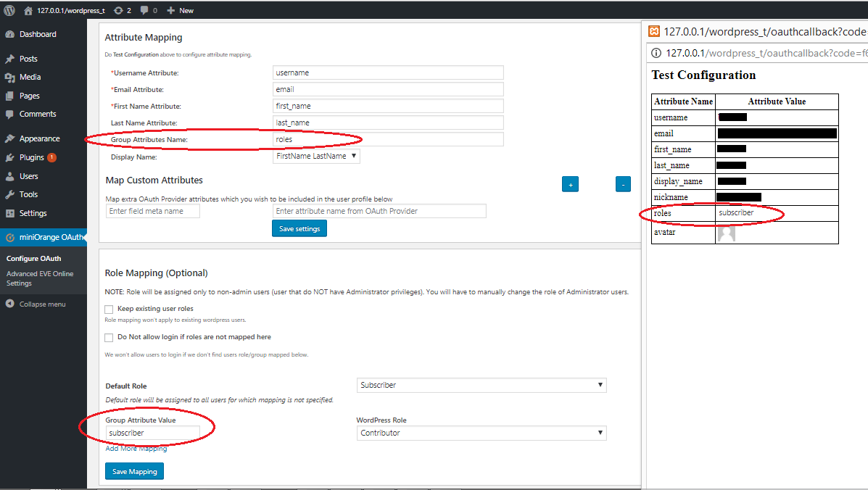The height and width of the screenshot is (490, 868).
Task: Enable Keep existing user roles checkbox
Action: click(x=109, y=310)
